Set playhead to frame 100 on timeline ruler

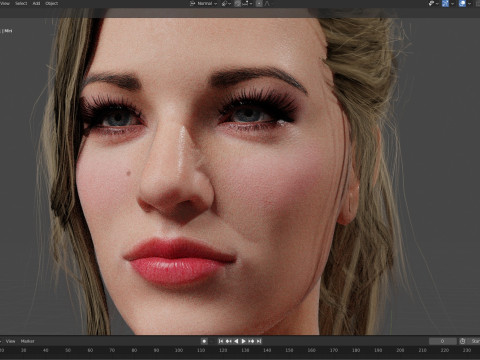[x=179, y=350]
